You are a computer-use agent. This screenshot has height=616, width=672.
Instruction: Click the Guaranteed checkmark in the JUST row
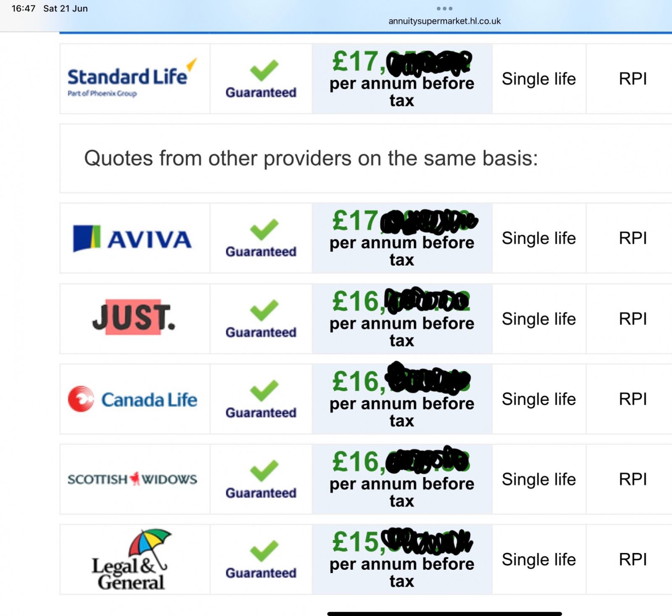264,310
